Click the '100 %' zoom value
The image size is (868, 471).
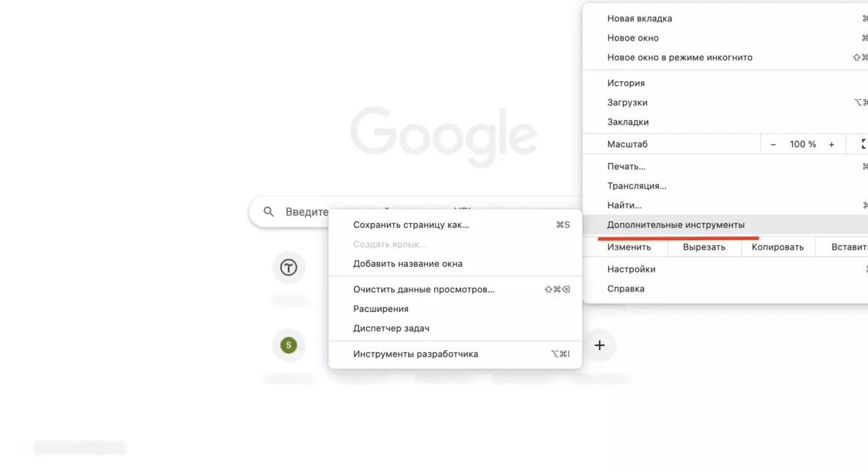(803, 144)
